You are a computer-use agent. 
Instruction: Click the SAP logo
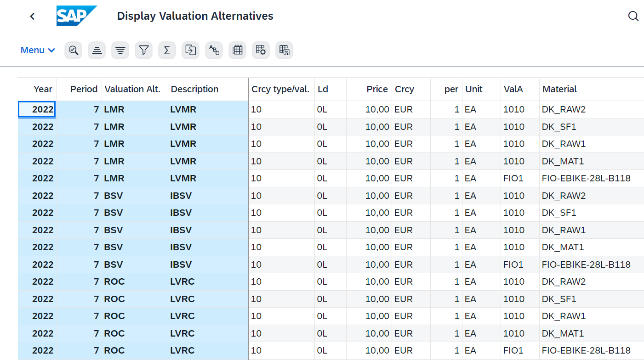click(x=76, y=16)
